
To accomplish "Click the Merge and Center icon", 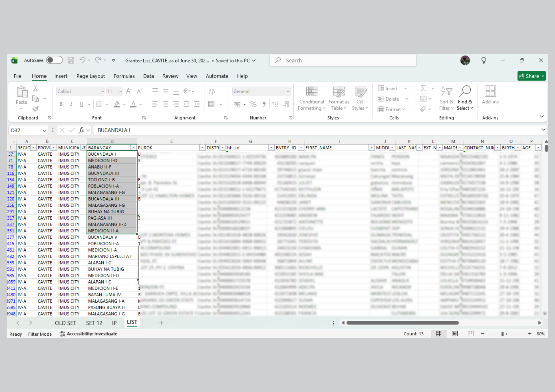I will (x=212, y=104).
